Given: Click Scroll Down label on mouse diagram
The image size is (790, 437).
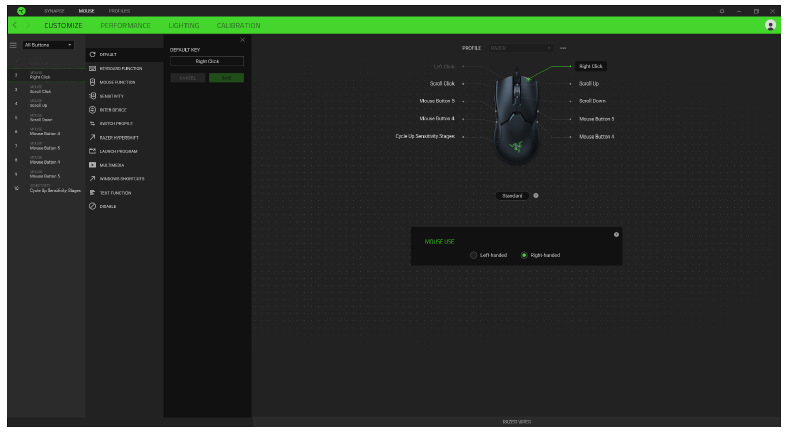Looking at the screenshot, I should point(592,101).
